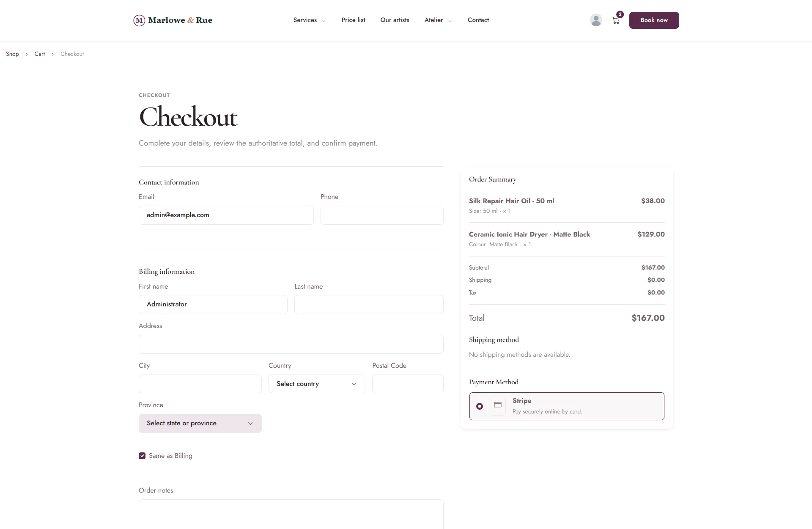Screen dimensions: 812x529
Task: Click the Address input field
Action: [291, 344]
